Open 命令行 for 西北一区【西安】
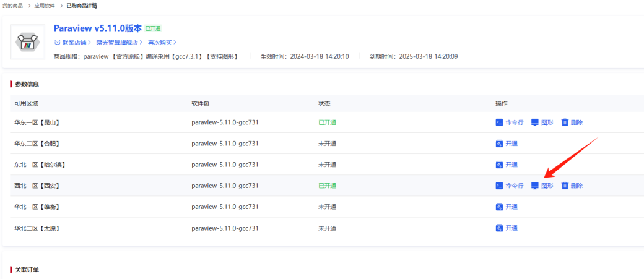The height and width of the screenshot is (279, 644). [510, 186]
